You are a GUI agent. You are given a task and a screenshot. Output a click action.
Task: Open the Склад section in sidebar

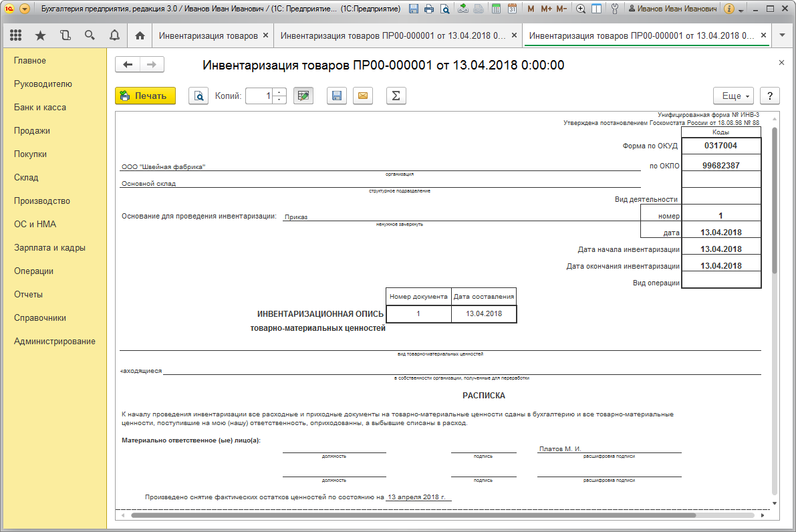point(26,178)
